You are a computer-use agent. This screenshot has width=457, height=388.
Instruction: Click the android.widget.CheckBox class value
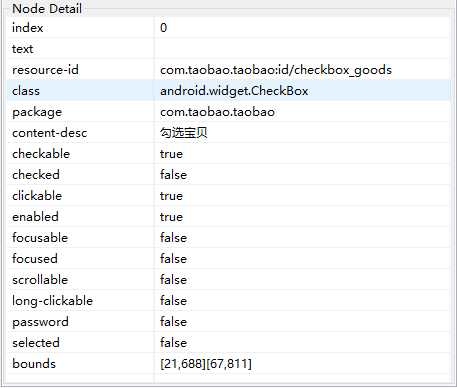coord(234,91)
